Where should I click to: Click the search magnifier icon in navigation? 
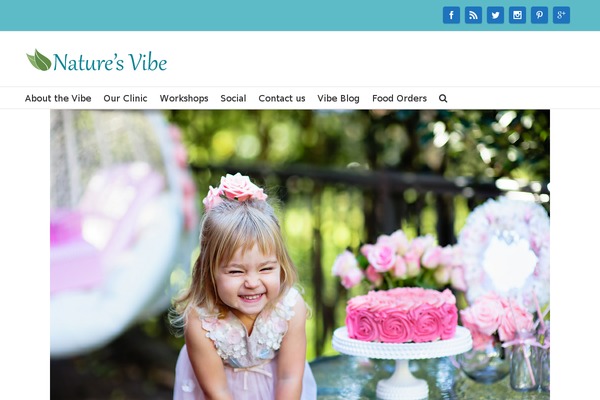[443, 98]
